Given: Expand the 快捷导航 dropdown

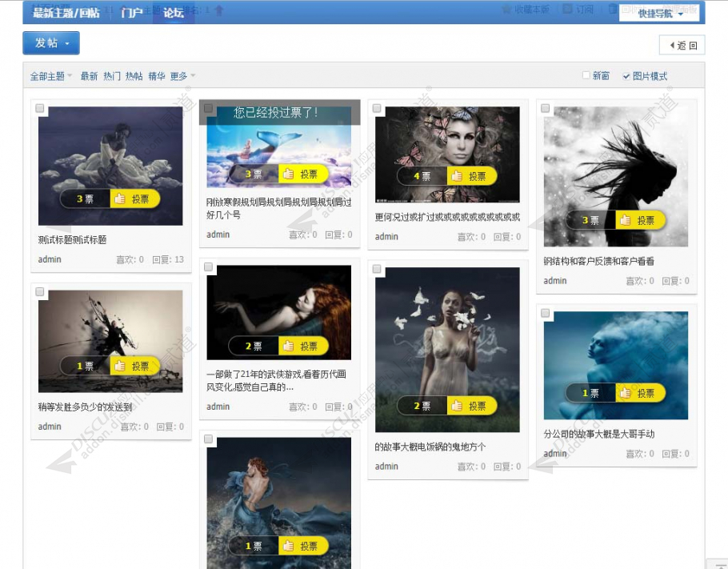Looking at the screenshot, I should (659, 14).
